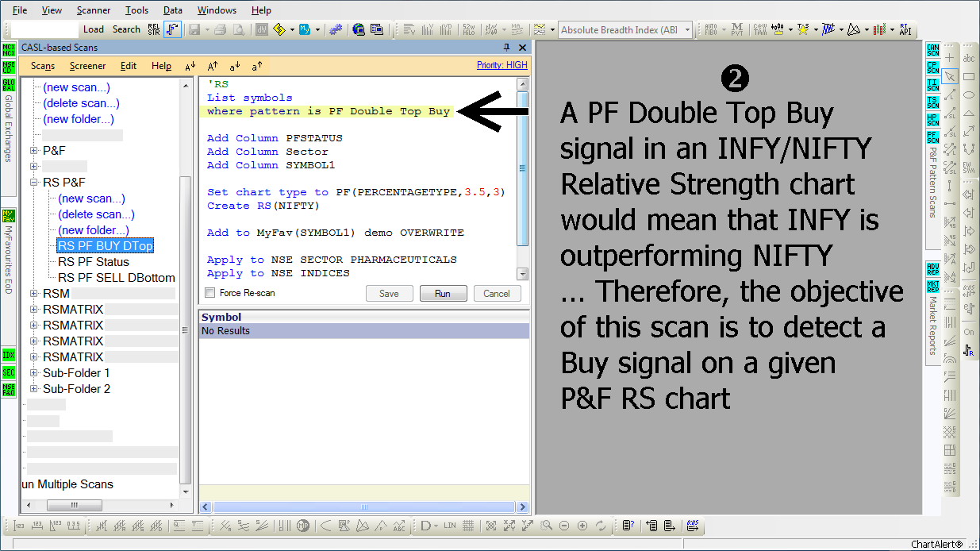This screenshot has width=980, height=551.
Task: Expand the RSM folder
Action: [34, 293]
